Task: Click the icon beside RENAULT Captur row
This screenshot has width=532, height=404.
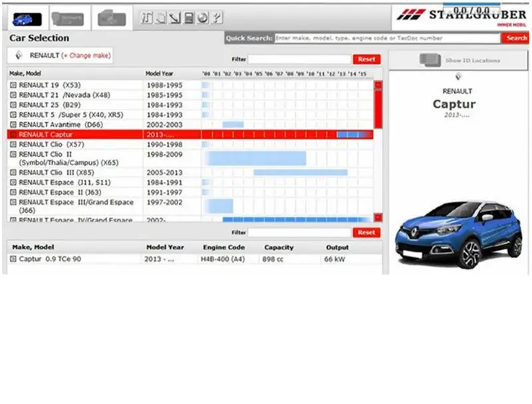Action: 13,134
